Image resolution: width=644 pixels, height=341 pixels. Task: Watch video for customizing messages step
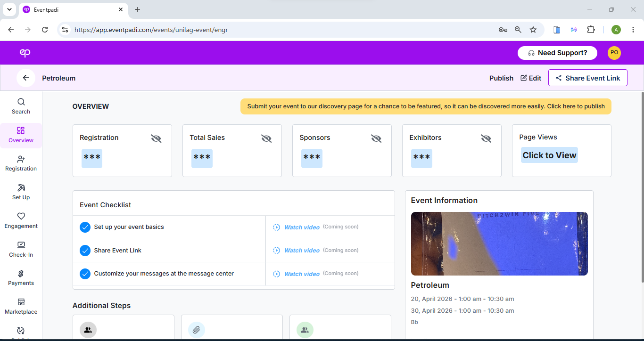[x=297, y=274]
